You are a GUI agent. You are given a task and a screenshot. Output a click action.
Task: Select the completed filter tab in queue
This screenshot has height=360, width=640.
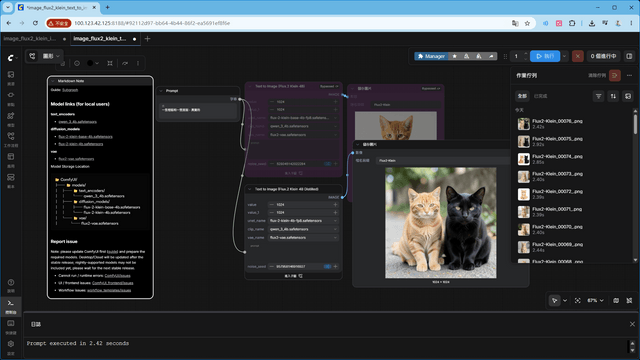click(x=540, y=96)
